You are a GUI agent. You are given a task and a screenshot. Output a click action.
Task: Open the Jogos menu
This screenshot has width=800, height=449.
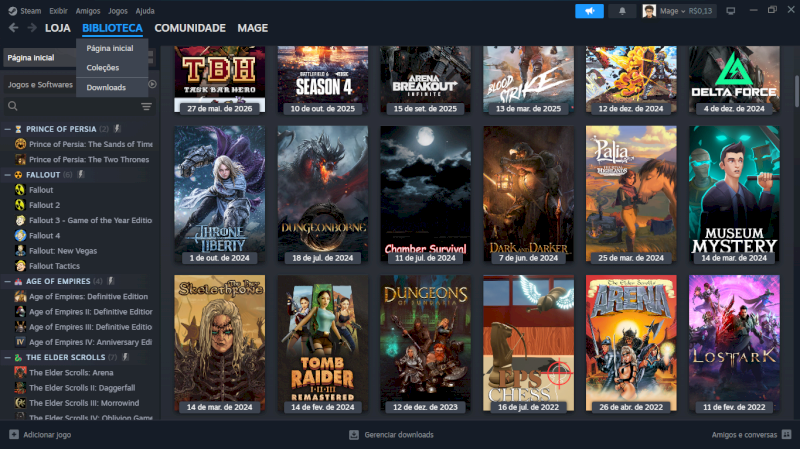pos(118,11)
